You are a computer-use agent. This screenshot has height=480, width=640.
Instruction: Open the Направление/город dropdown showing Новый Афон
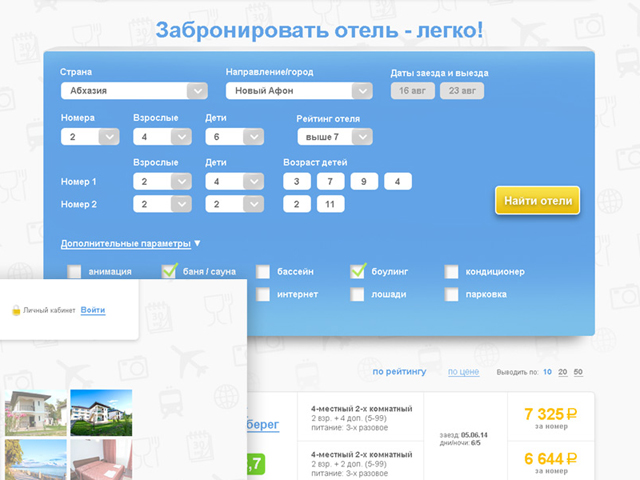tap(299, 91)
